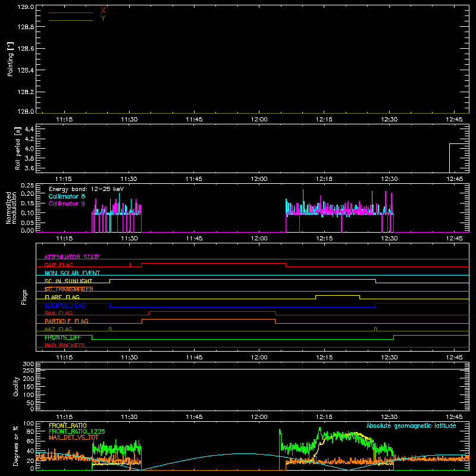Image resolution: width=476 pixels, height=476 pixels.
Task: Click the "Absolute geomagnetic latitude" label
Action: [411, 425]
